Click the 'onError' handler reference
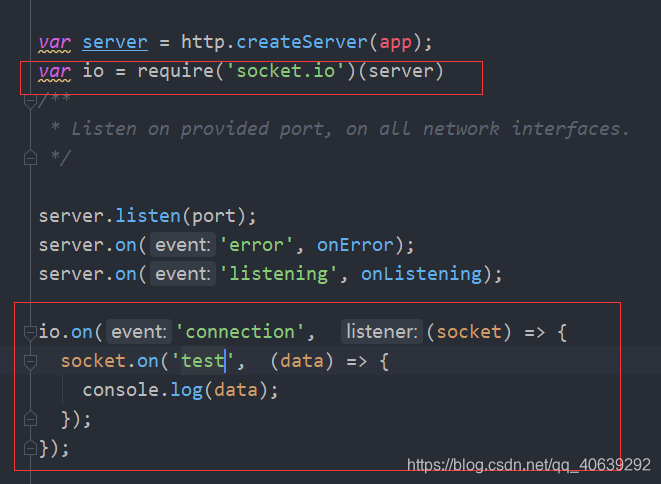Image resolution: width=661 pixels, height=484 pixels. pyautogui.click(x=355, y=245)
